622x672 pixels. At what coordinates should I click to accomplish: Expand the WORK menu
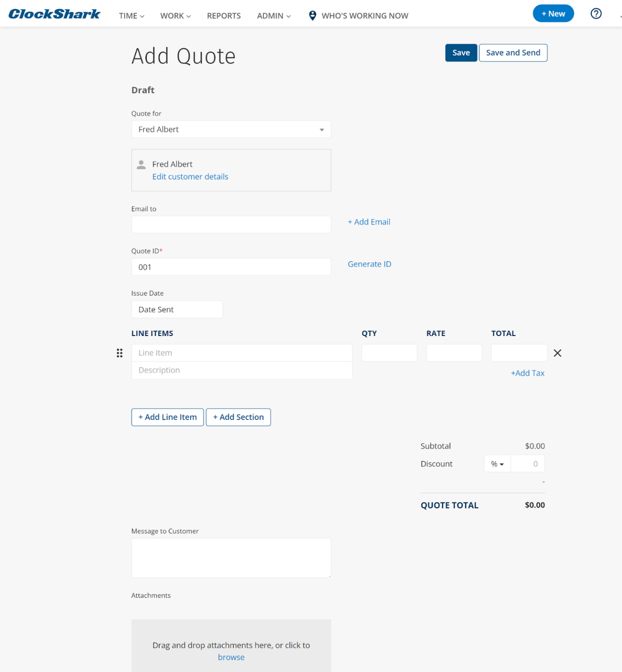[175, 16]
